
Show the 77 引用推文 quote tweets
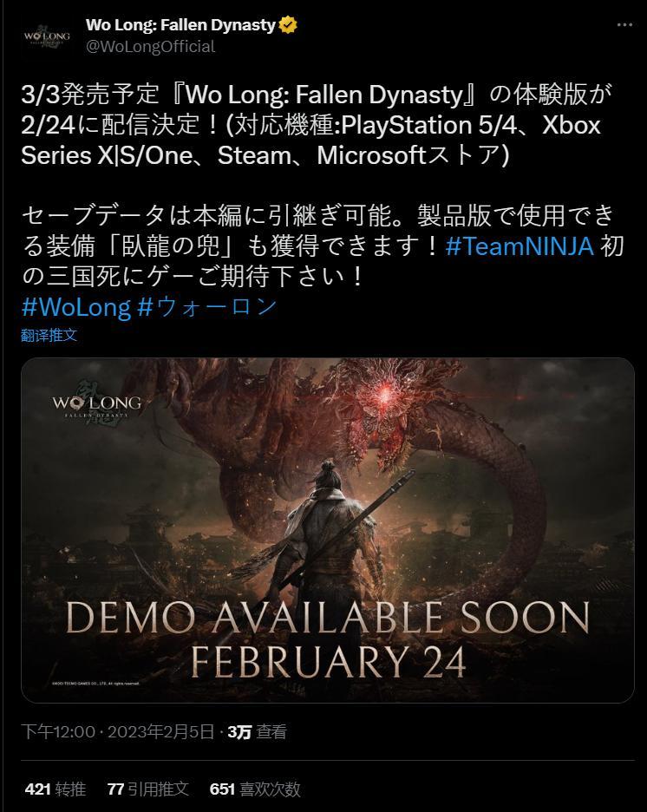coord(148,789)
